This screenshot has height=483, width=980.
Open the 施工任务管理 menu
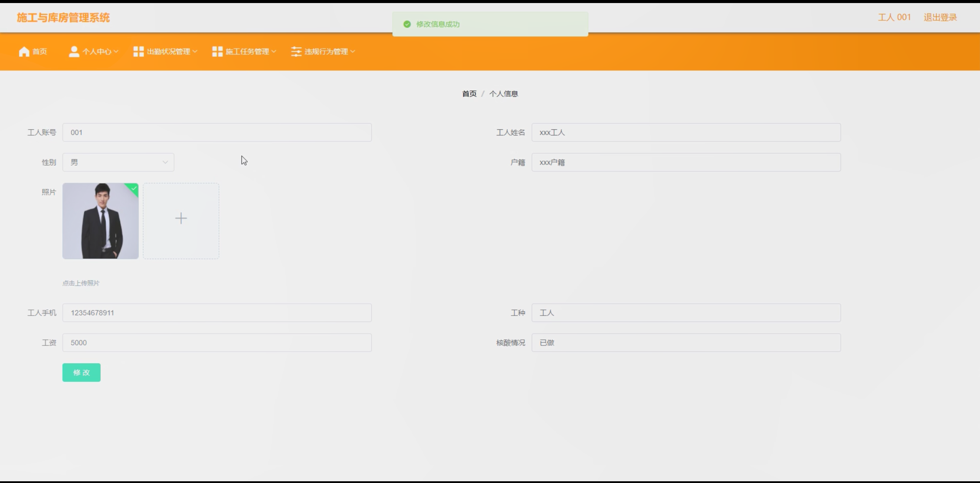tap(247, 52)
